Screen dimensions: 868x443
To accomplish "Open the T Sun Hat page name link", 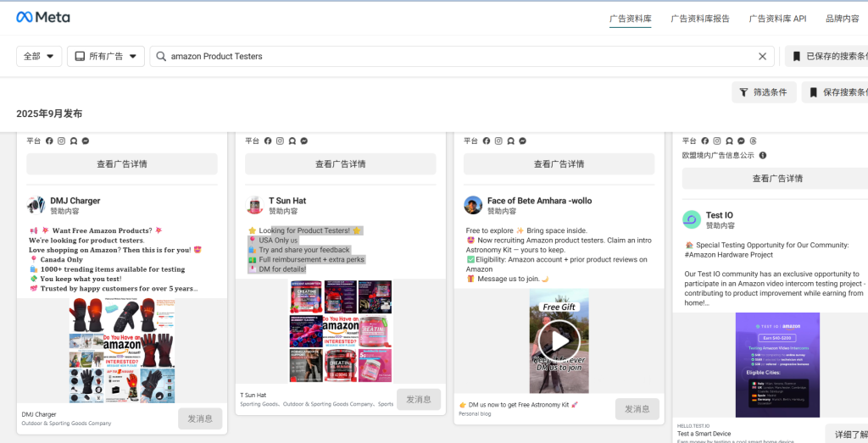I will tap(287, 201).
